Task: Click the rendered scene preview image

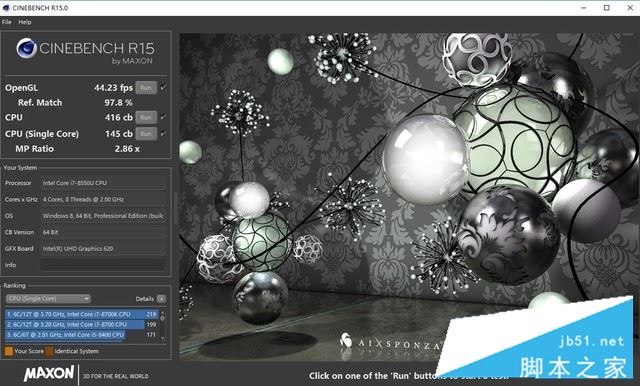Action: (409, 197)
